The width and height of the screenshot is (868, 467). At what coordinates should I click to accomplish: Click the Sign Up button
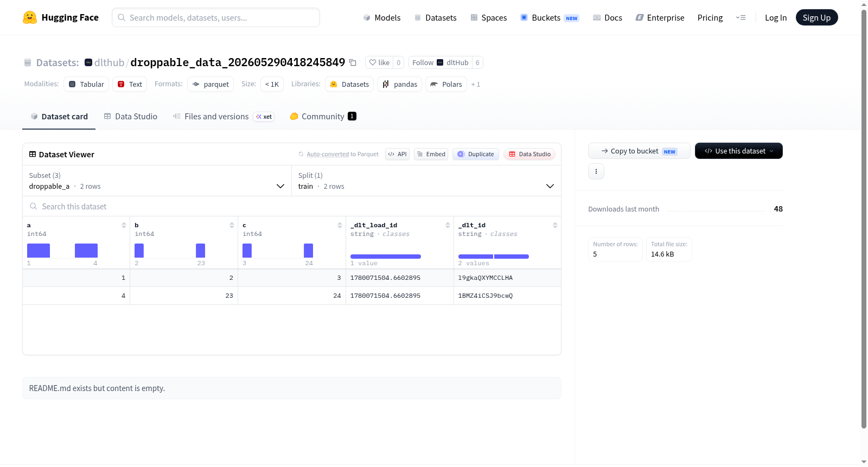pyautogui.click(x=817, y=17)
